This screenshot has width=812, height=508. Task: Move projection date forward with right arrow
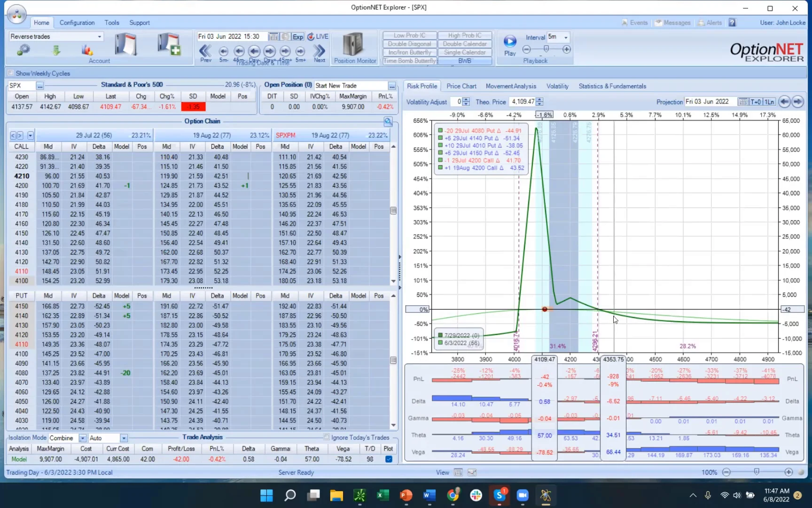797,102
